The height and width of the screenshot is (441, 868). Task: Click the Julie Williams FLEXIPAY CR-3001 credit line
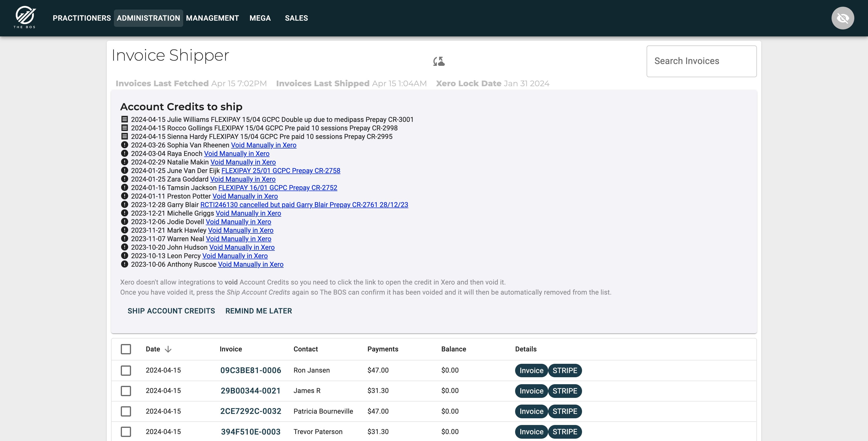point(272,119)
